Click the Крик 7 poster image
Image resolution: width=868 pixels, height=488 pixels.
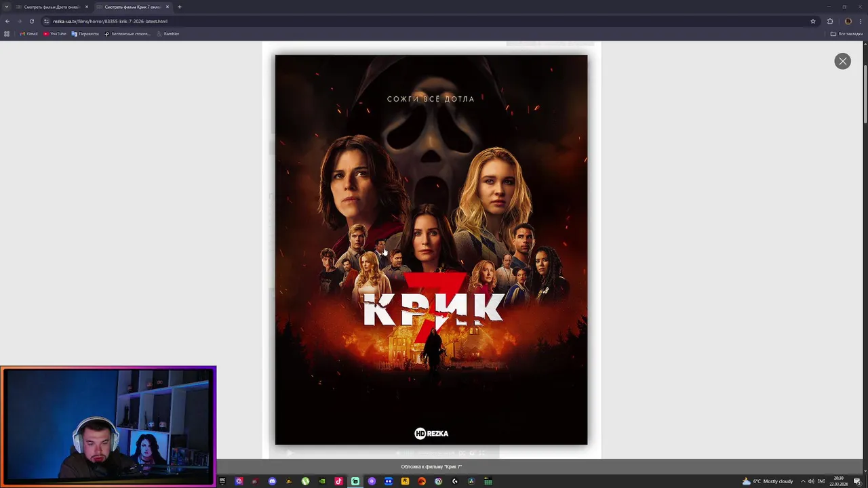(431, 249)
